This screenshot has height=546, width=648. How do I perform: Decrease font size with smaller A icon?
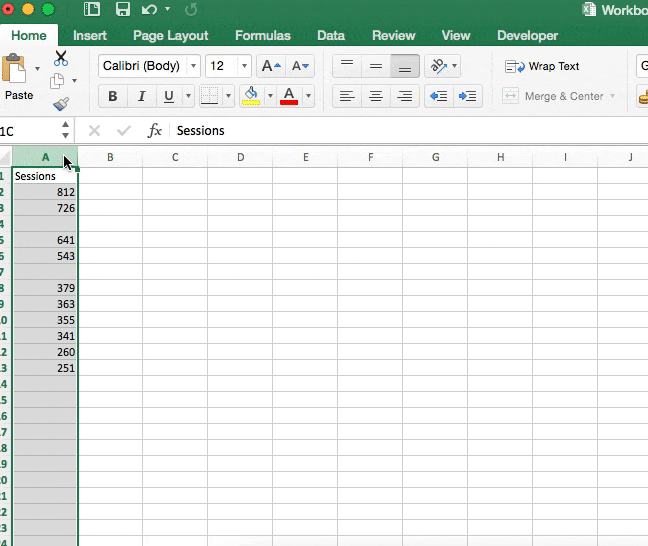(299, 66)
